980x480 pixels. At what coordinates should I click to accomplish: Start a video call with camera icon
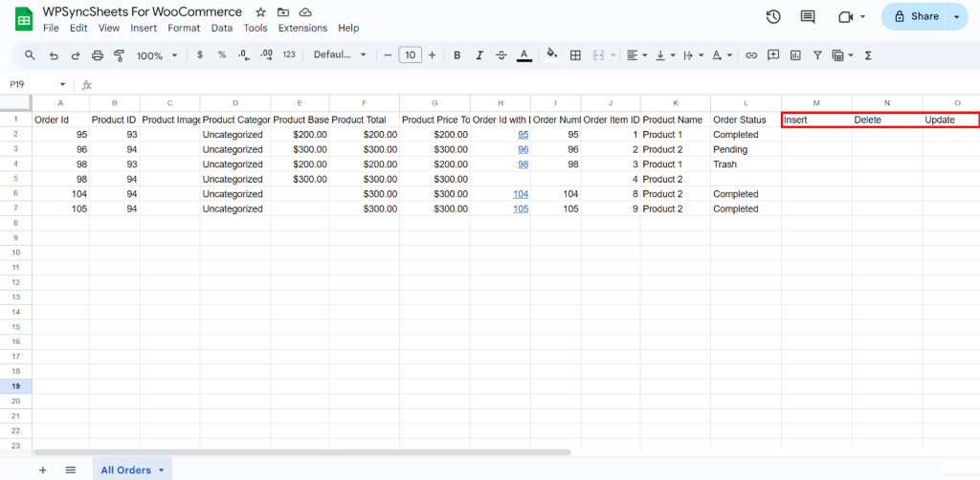[x=846, y=17]
